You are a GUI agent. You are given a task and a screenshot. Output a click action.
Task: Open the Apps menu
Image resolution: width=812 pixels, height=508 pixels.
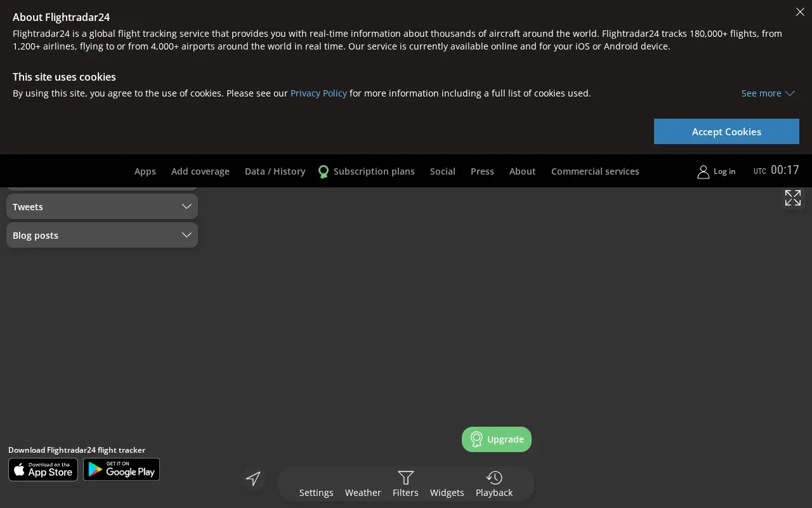[x=145, y=171]
